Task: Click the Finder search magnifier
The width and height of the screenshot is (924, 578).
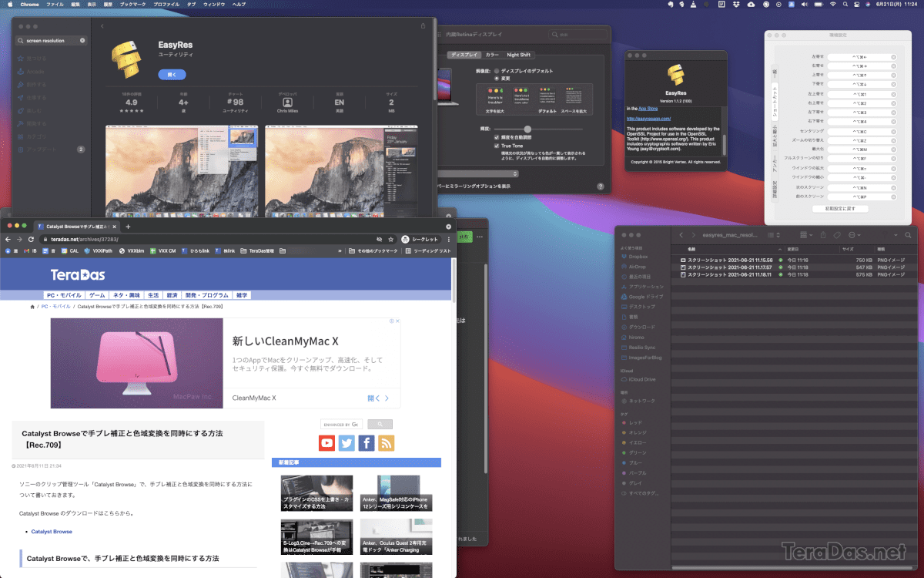Action: click(x=908, y=234)
